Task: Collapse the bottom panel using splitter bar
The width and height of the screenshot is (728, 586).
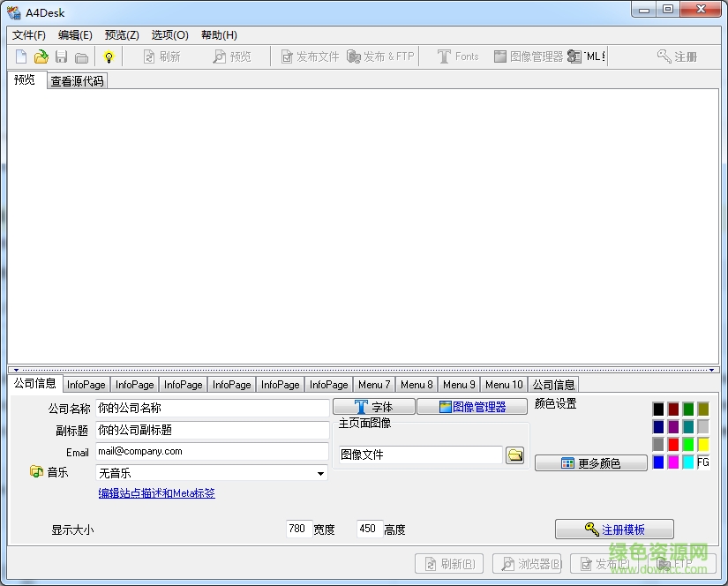Action: click(x=363, y=370)
